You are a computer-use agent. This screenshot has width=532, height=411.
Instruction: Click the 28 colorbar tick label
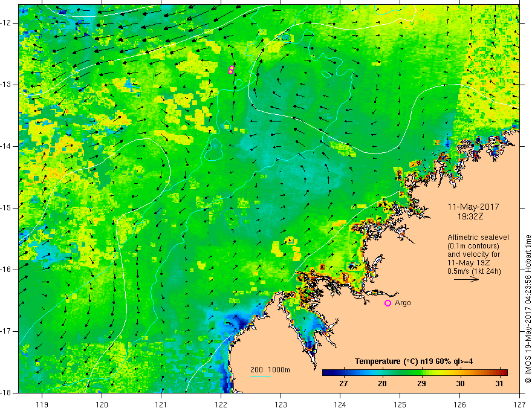382,384
